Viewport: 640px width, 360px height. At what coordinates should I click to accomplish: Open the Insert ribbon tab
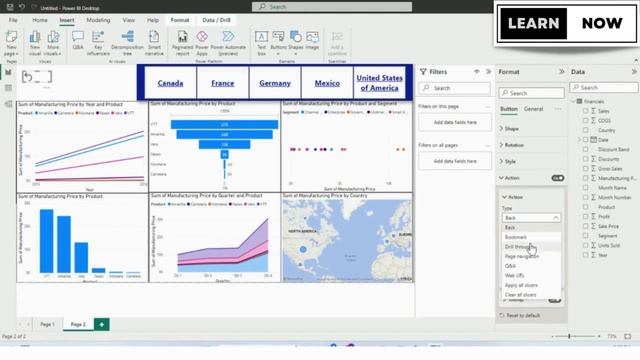point(67,20)
